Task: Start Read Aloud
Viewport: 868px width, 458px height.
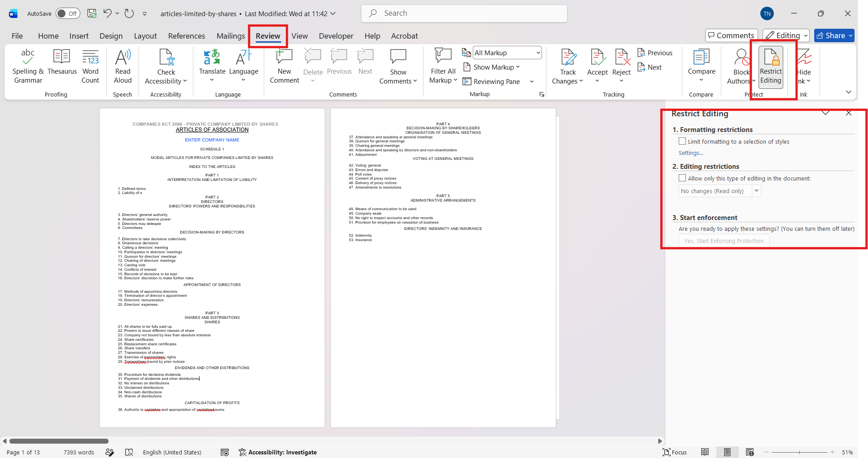Action: click(x=122, y=66)
